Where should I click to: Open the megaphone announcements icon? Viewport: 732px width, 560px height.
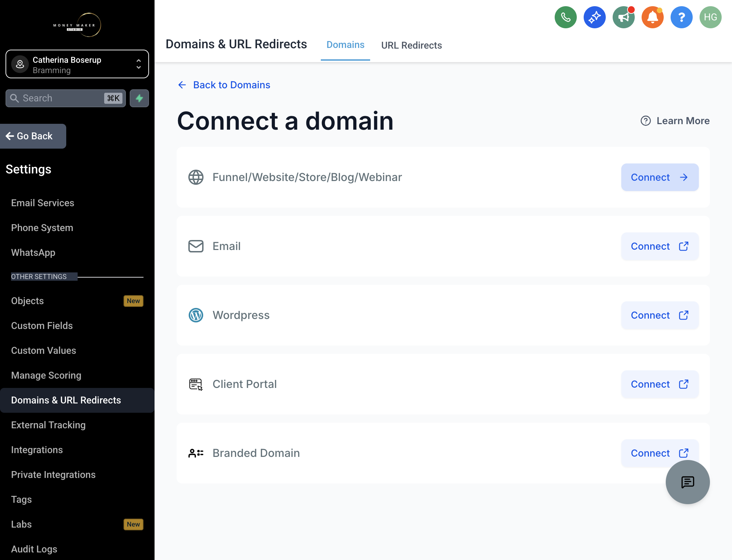[624, 17]
